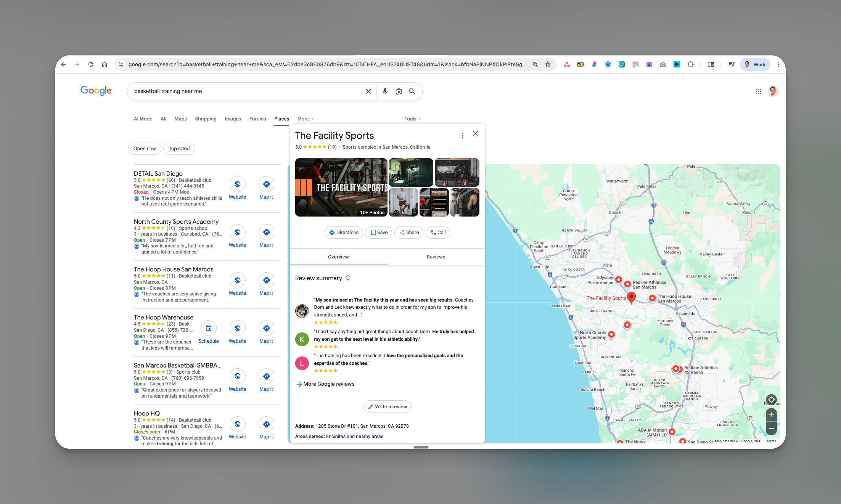This screenshot has height=504, width=841.
Task: Open the Encinitas and nearby areas link
Action: tap(354, 436)
